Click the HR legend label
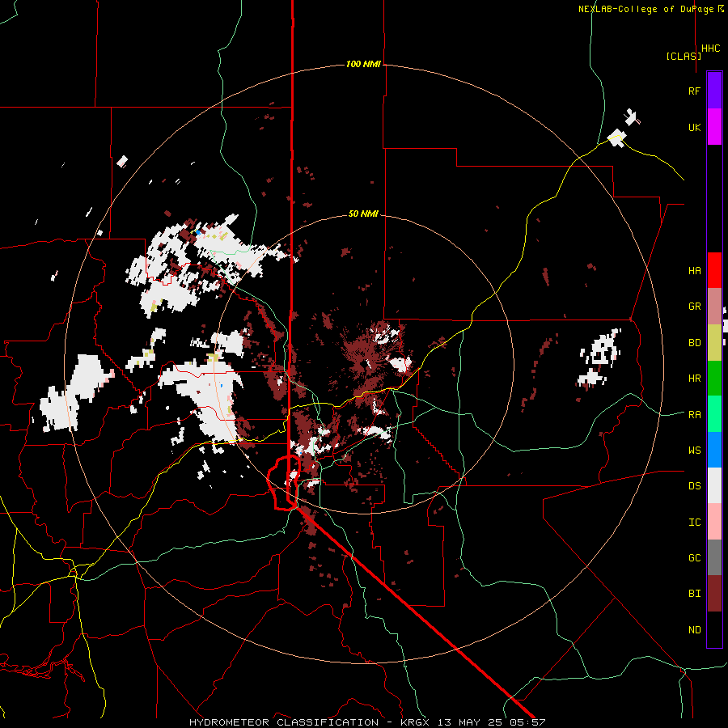 coord(694,379)
